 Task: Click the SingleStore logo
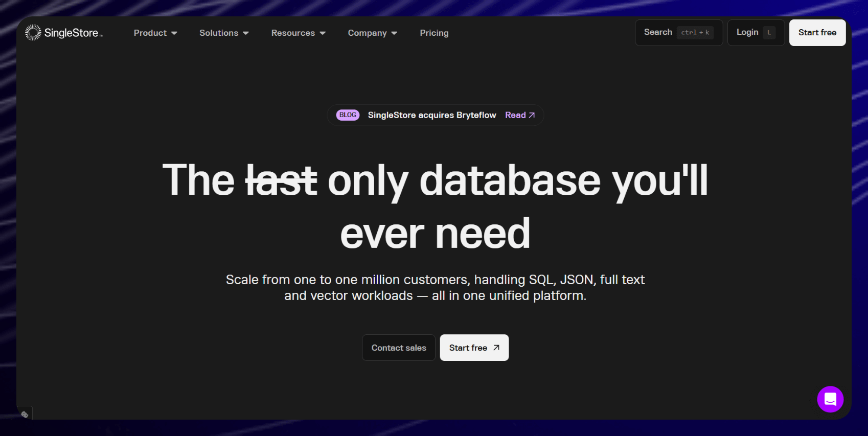(64, 33)
